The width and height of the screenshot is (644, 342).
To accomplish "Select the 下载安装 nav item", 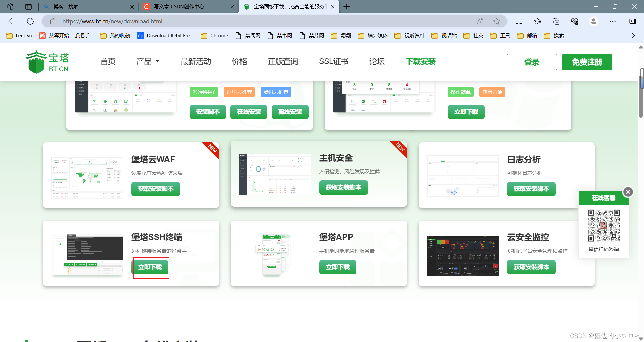I will point(421,62).
